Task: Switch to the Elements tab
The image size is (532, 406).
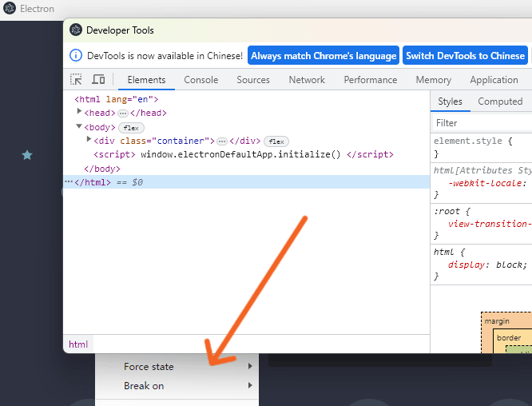Action: (x=146, y=80)
